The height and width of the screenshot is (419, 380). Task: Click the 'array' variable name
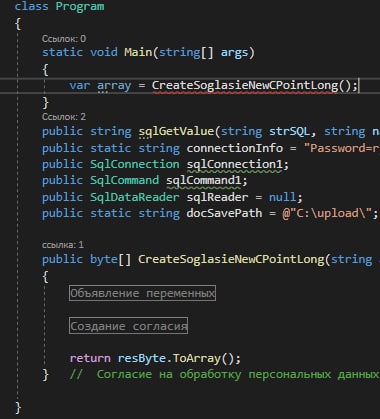click(114, 86)
